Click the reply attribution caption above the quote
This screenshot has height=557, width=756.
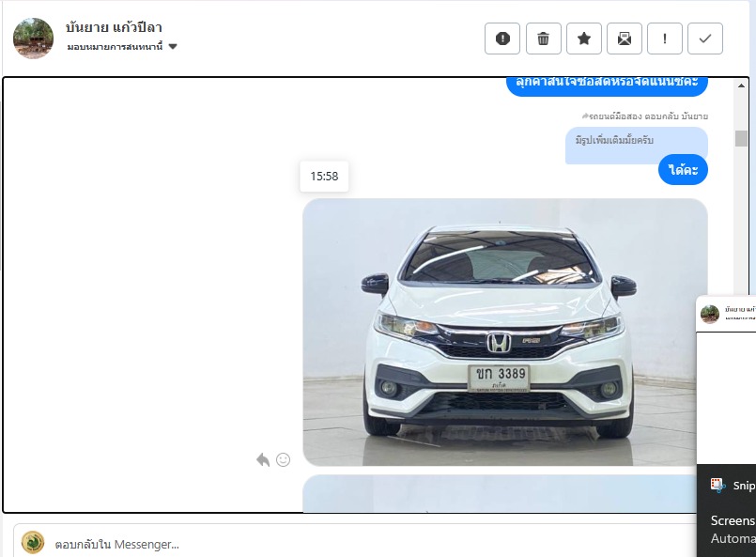[x=645, y=116]
